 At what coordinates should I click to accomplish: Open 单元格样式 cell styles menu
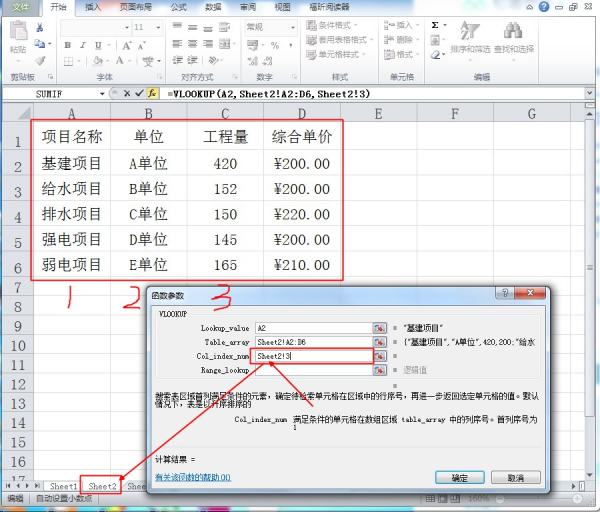[x=335, y=54]
